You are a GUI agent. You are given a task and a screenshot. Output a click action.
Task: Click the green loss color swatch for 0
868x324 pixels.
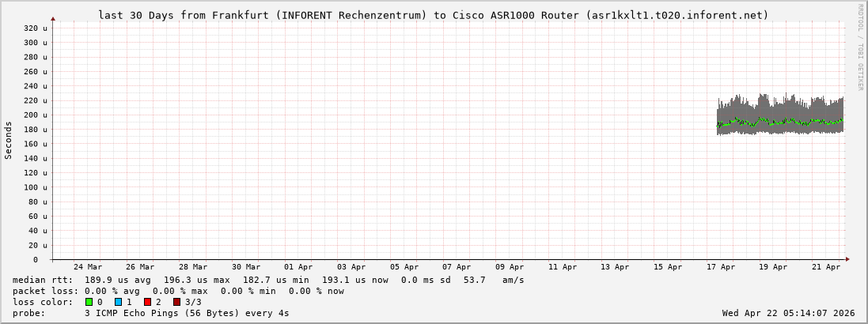pos(89,302)
